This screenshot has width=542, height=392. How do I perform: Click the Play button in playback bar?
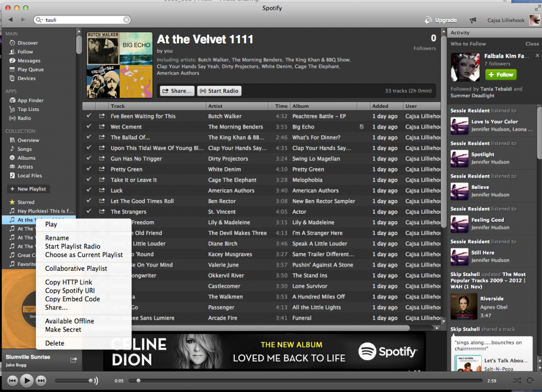[x=26, y=380]
